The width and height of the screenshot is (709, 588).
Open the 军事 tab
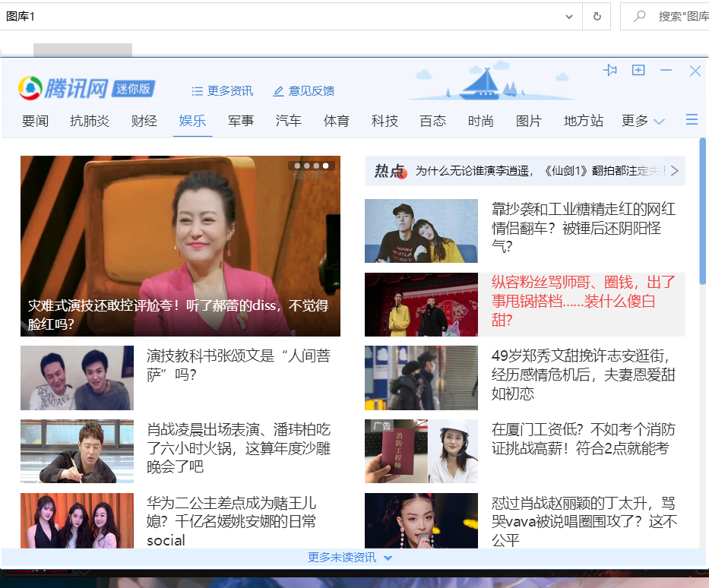tap(241, 121)
